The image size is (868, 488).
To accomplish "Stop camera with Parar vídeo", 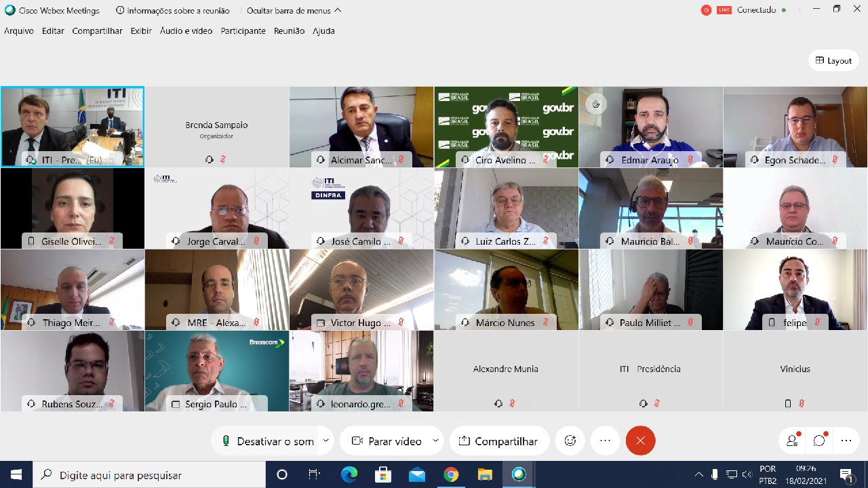I will click(x=387, y=441).
